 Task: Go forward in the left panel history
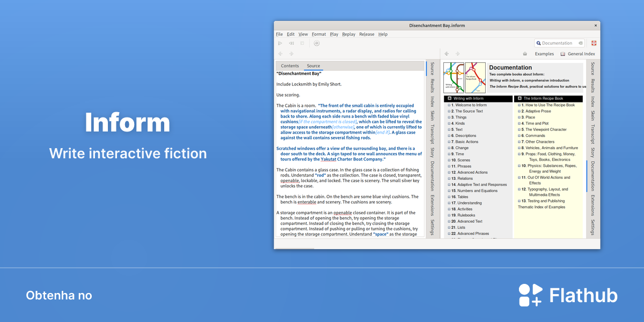tap(291, 54)
